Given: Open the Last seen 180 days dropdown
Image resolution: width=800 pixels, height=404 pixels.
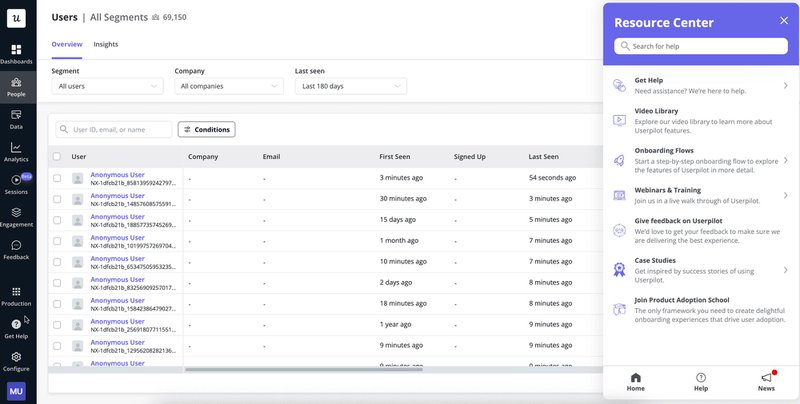Looking at the screenshot, I should click(351, 86).
